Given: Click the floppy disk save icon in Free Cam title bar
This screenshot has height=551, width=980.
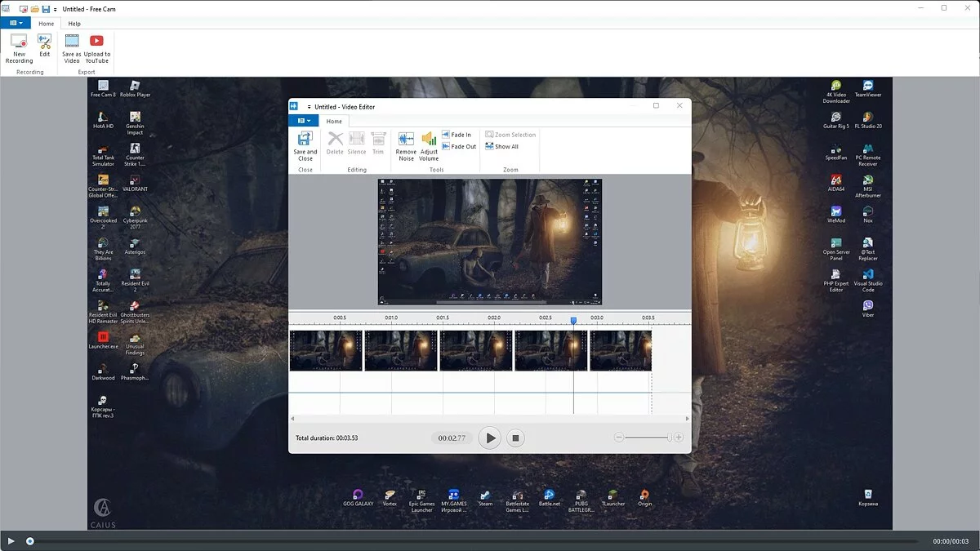Looking at the screenshot, I should pyautogui.click(x=46, y=8).
